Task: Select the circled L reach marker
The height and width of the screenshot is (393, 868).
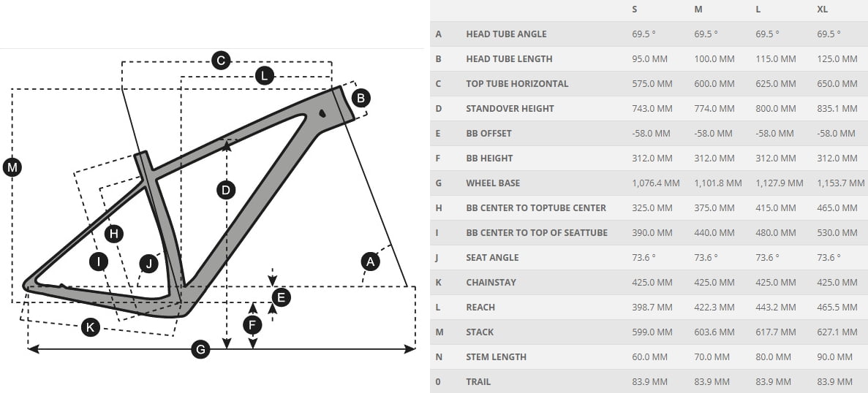Action: click(x=265, y=76)
